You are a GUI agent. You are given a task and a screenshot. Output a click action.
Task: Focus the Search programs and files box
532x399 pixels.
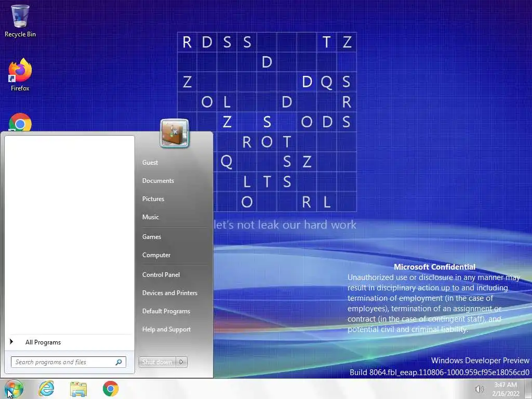coord(69,362)
